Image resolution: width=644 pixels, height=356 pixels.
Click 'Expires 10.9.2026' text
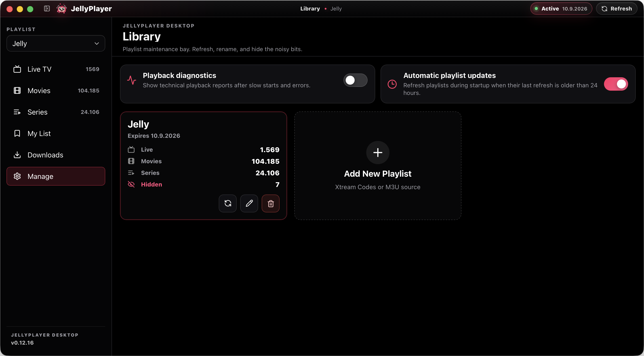(154, 136)
